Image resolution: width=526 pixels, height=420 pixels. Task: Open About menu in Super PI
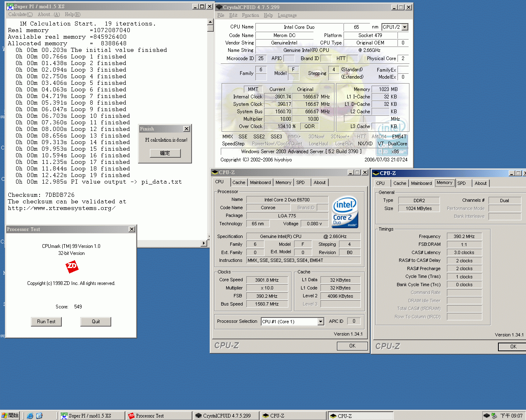point(49,14)
